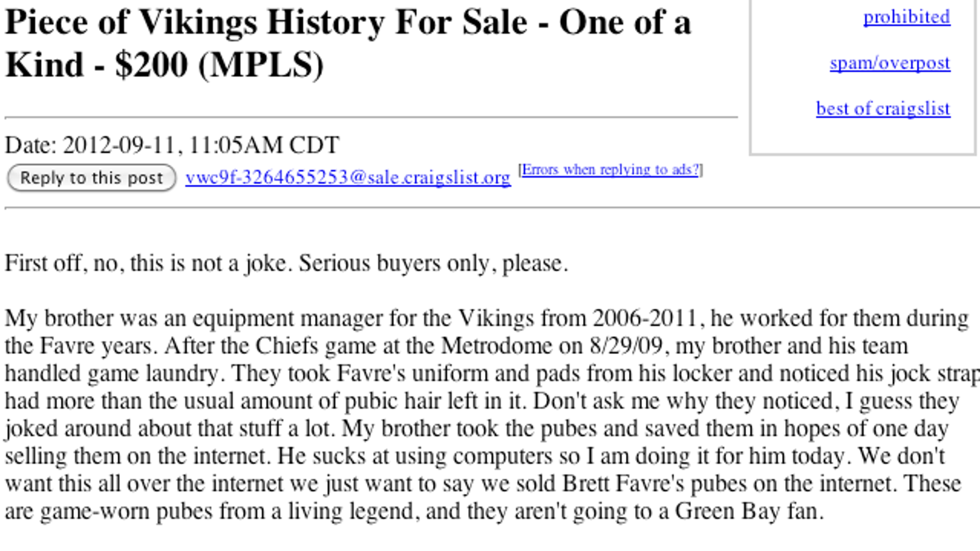Click the 2006-2011 years text
Image resolution: width=980 pixels, height=551 pixels.
[x=644, y=318]
